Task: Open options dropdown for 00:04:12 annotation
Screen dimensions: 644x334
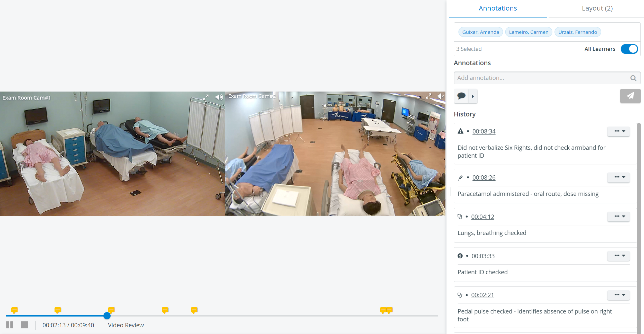Action: [618, 216]
